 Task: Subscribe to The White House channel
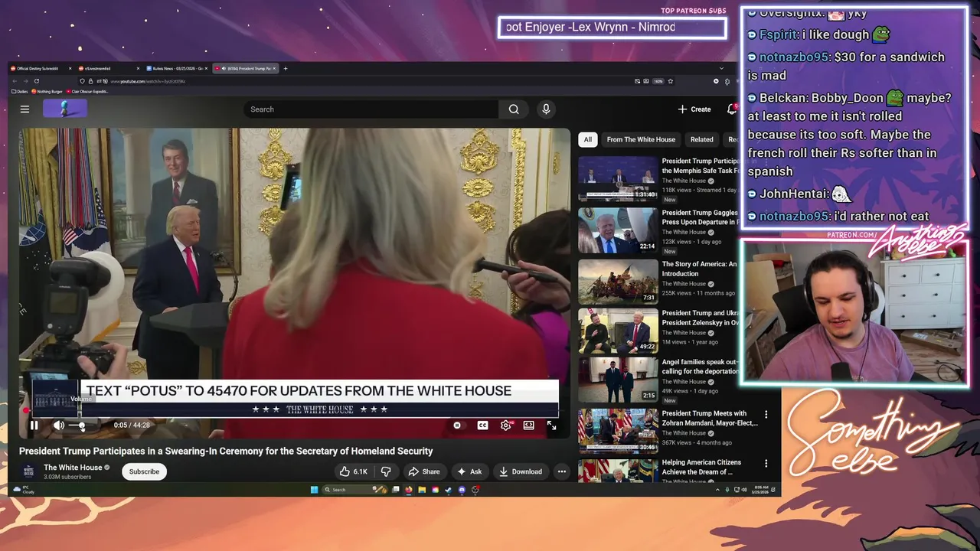(144, 471)
